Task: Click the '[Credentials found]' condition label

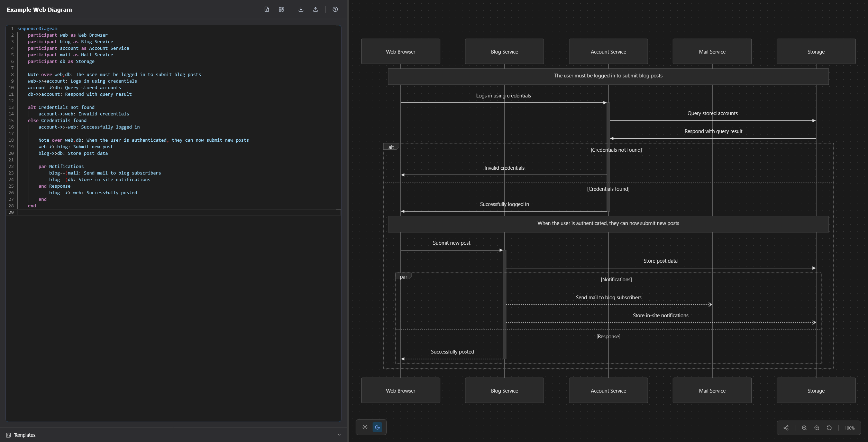Action: click(608, 189)
